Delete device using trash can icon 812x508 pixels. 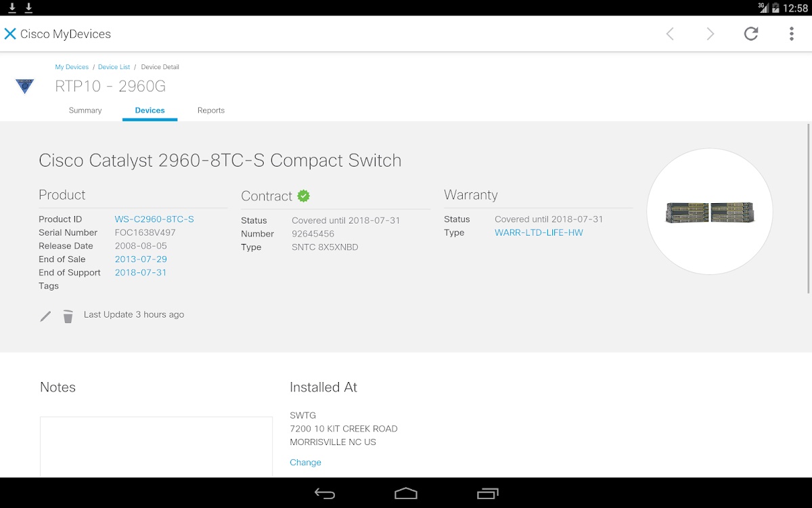pyautogui.click(x=68, y=316)
